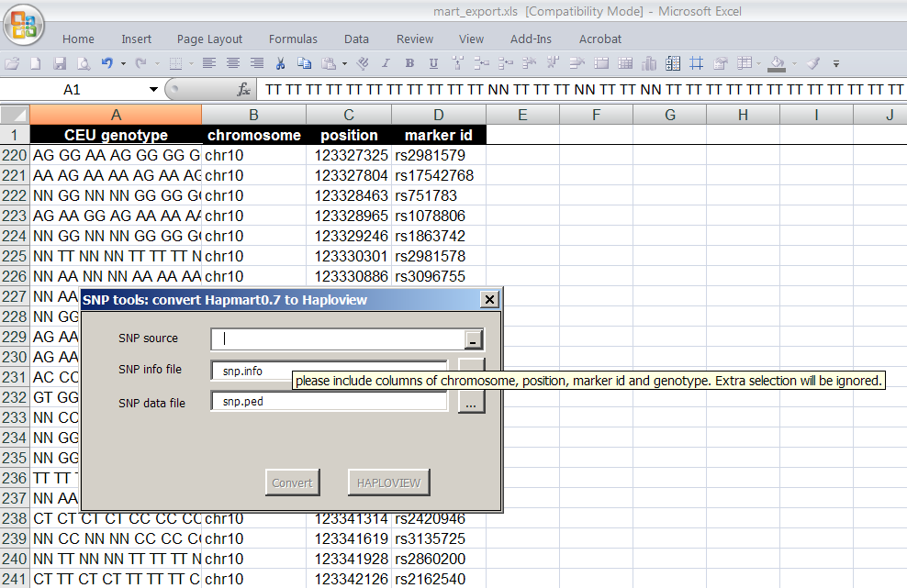
Task: Select the 'chromosome' header cell
Action: (254, 135)
